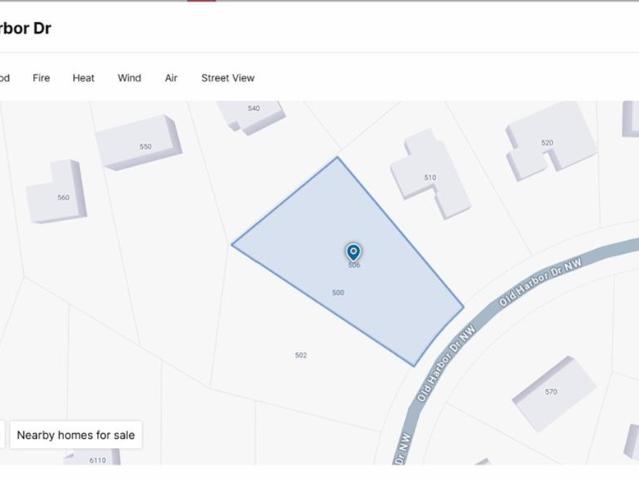Click building 6110 at the bottom
This screenshot has height=480, width=639.
pos(96,458)
